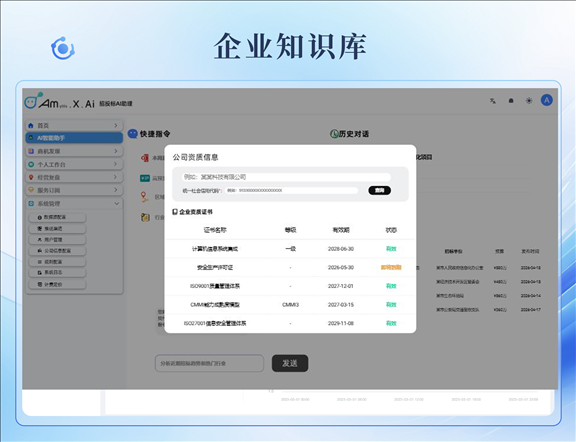Click the 历史对话 heading

pos(354,134)
